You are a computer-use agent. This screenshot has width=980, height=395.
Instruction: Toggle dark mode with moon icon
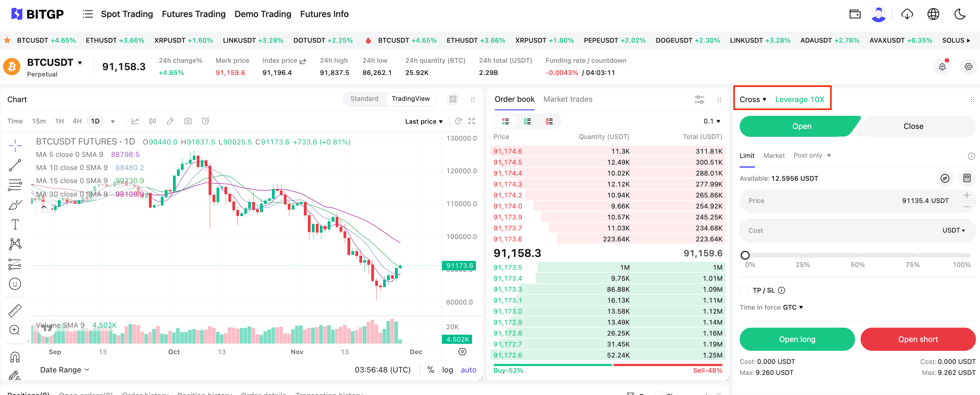[x=960, y=14]
